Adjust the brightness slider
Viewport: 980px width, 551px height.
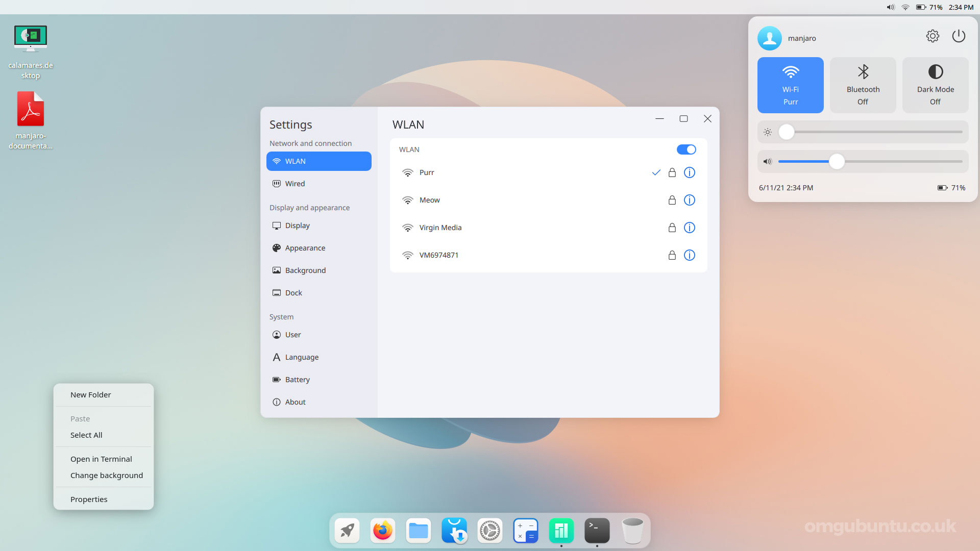point(786,132)
